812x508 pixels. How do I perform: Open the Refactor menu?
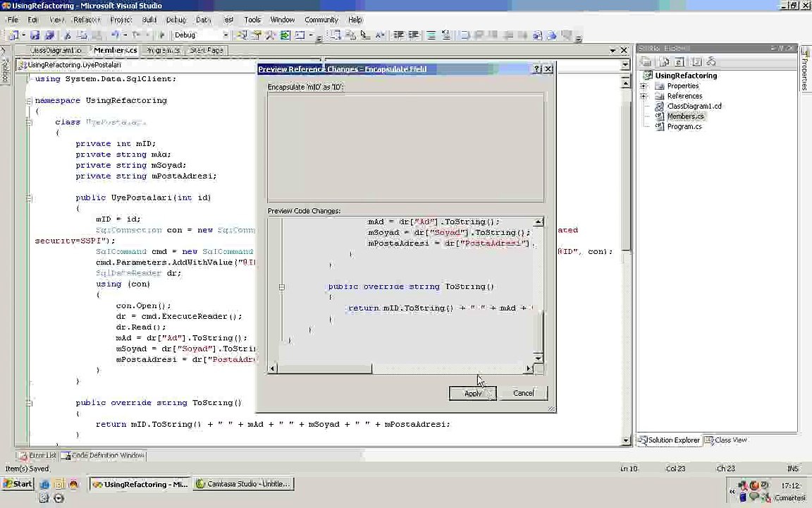click(x=87, y=20)
